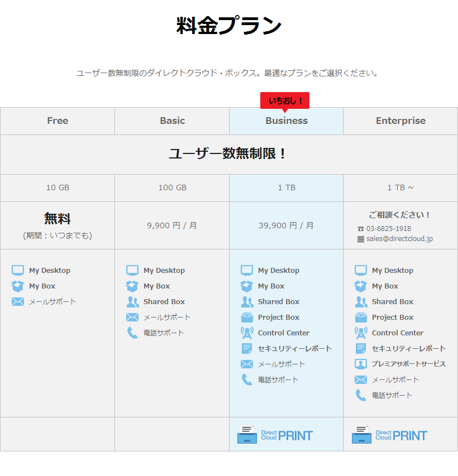The height and width of the screenshot is (476, 458).
Task: Click the red いちおし！ badge
Action: 285,100
